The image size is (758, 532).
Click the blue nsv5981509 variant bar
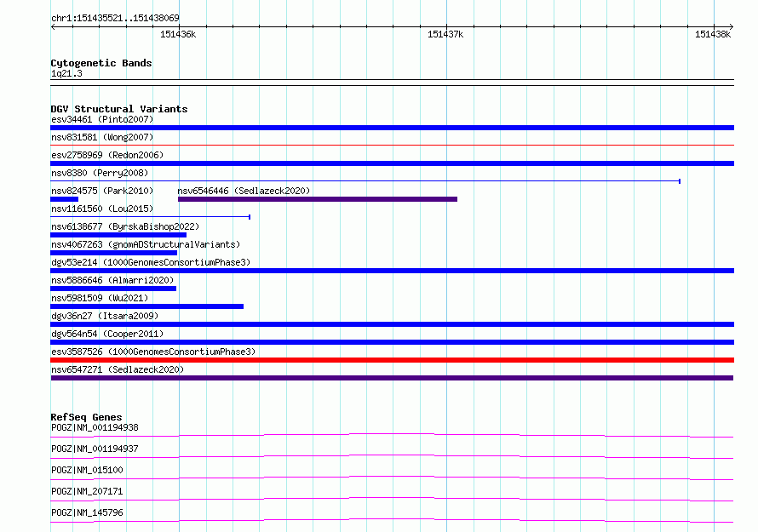(x=147, y=306)
